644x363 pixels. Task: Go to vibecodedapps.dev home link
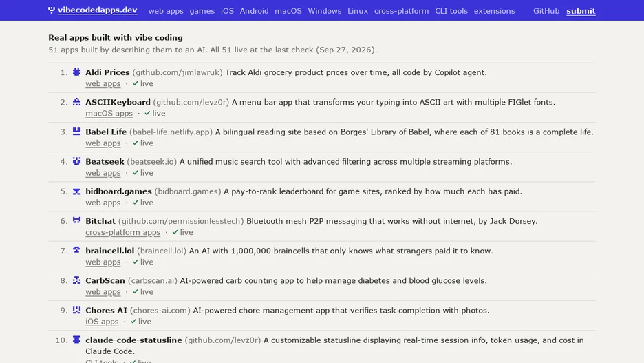tap(97, 10)
